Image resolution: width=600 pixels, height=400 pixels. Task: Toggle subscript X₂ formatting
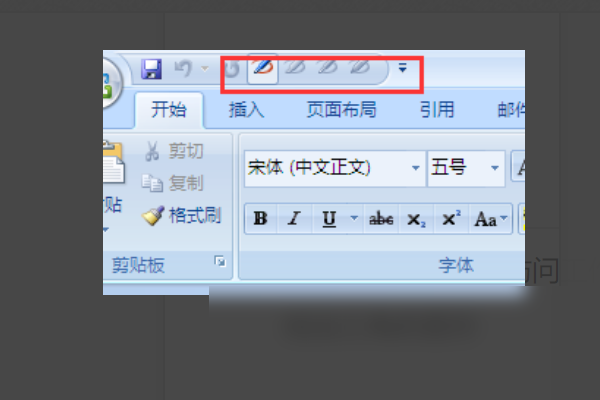coord(416,219)
